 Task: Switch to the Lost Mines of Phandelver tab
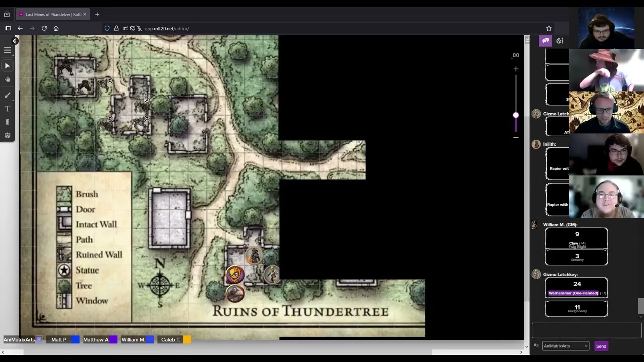pyautogui.click(x=53, y=14)
